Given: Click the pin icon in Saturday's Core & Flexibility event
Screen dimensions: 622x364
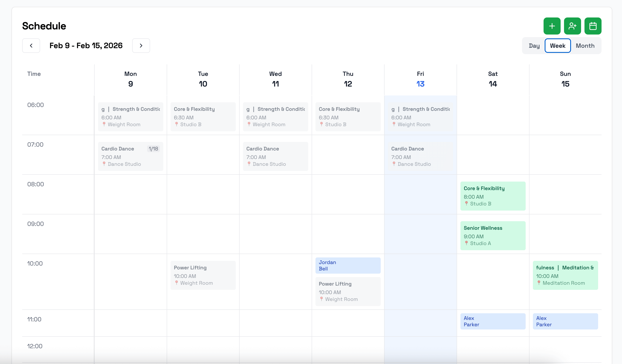Looking at the screenshot, I should click(466, 204).
